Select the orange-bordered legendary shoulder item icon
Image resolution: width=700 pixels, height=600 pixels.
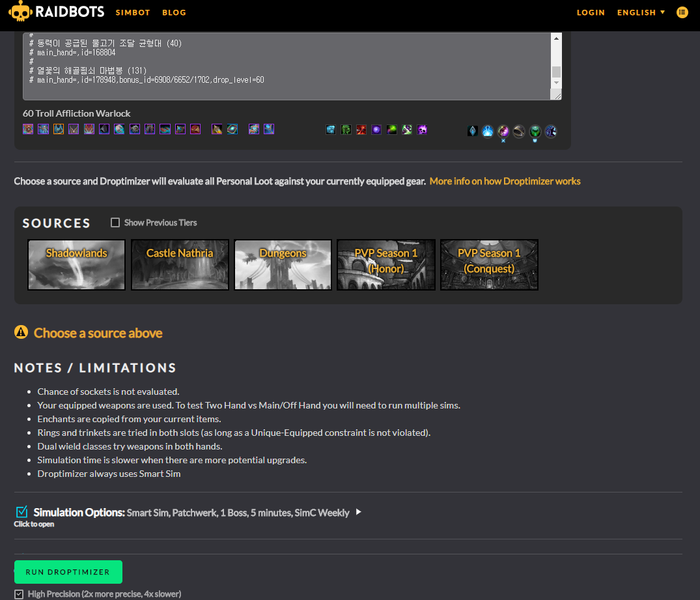click(x=59, y=130)
